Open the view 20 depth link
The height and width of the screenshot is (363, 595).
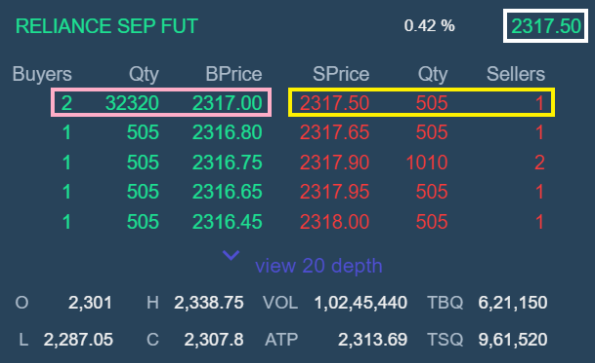coord(318,266)
